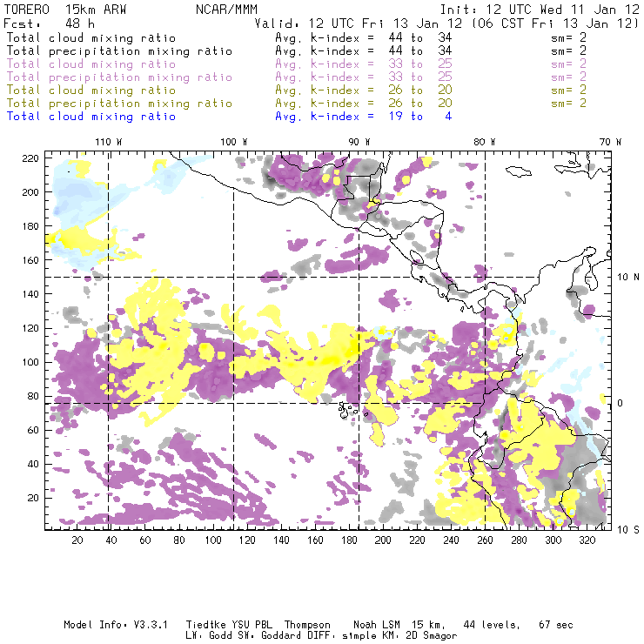This screenshot has height=644, width=644.
Task: Select the "Fcst: 48 h" forecast text
Action: click(x=49, y=23)
